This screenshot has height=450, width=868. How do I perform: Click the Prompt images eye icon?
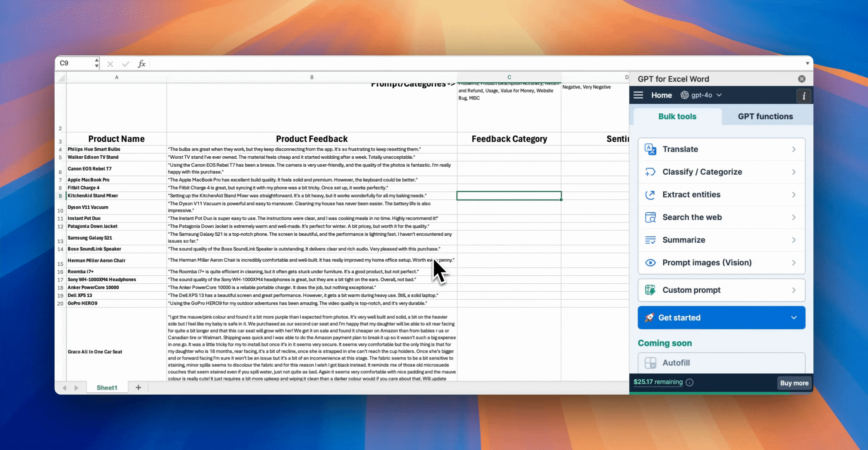pyautogui.click(x=650, y=262)
